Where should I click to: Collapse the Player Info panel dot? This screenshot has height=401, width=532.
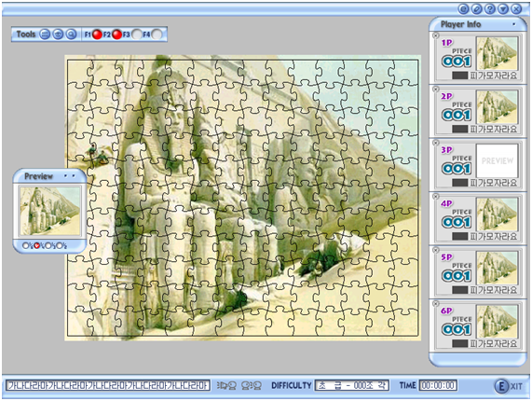514,24
